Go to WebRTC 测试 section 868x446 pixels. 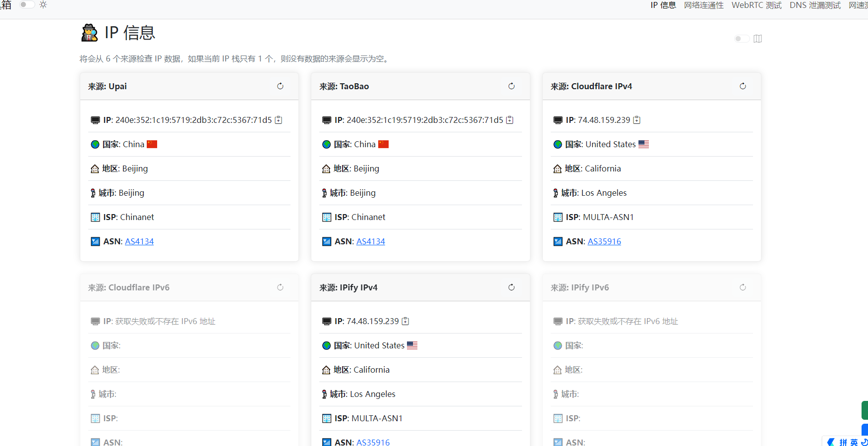756,5
